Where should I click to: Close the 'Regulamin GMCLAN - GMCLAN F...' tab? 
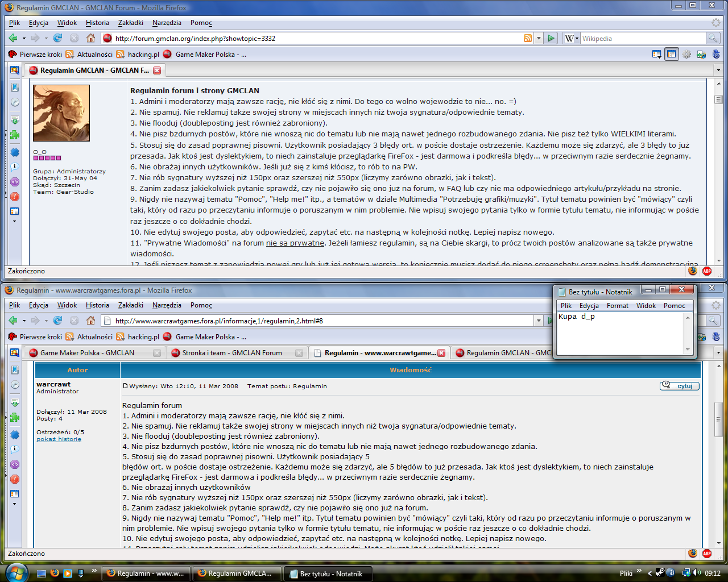157,70
